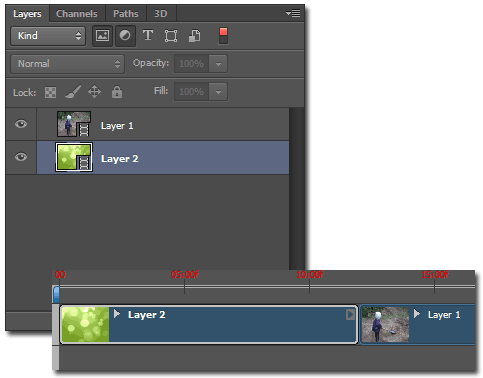Click the 05:00f mark on the time ruler
This screenshot has width=483, height=378.
click(x=185, y=275)
